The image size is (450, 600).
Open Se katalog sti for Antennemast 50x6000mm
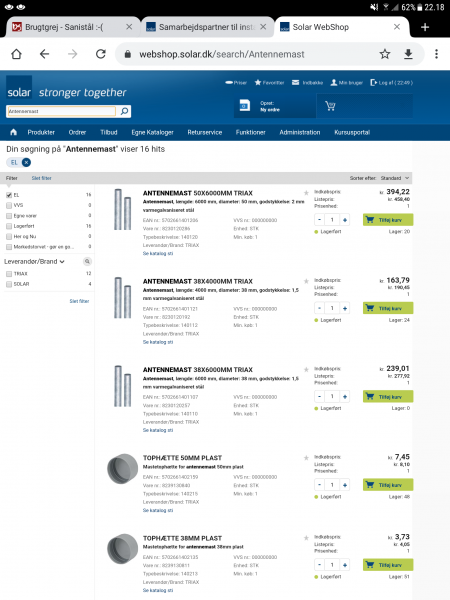158,254
